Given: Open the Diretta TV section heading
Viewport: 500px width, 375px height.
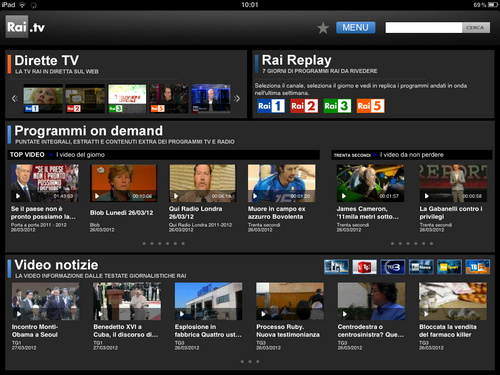Looking at the screenshot, I should pyautogui.click(x=47, y=61).
